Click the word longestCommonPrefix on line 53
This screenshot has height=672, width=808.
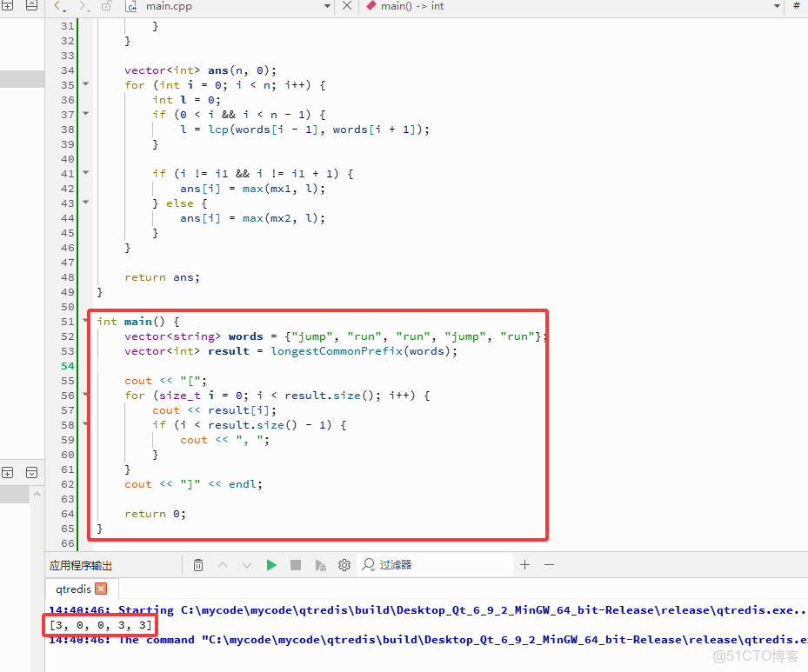pyautogui.click(x=337, y=351)
